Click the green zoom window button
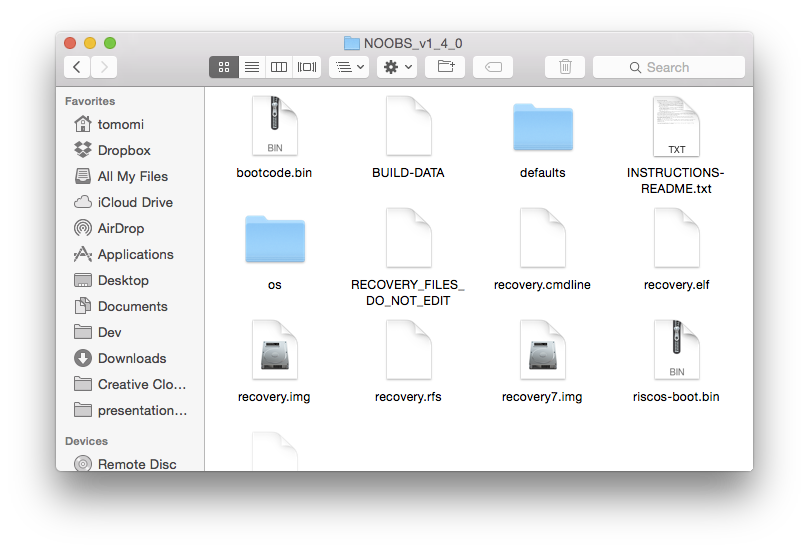809x551 pixels. 110,43
